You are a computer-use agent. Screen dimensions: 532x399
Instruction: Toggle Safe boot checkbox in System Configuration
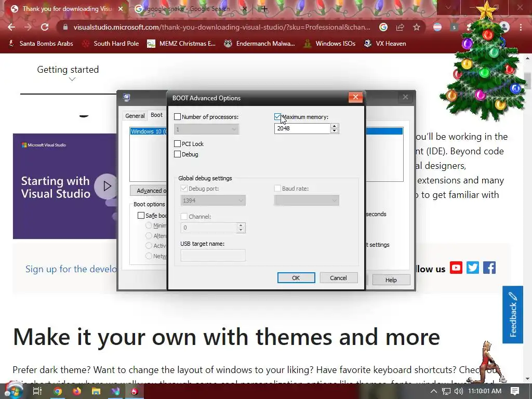point(141,216)
